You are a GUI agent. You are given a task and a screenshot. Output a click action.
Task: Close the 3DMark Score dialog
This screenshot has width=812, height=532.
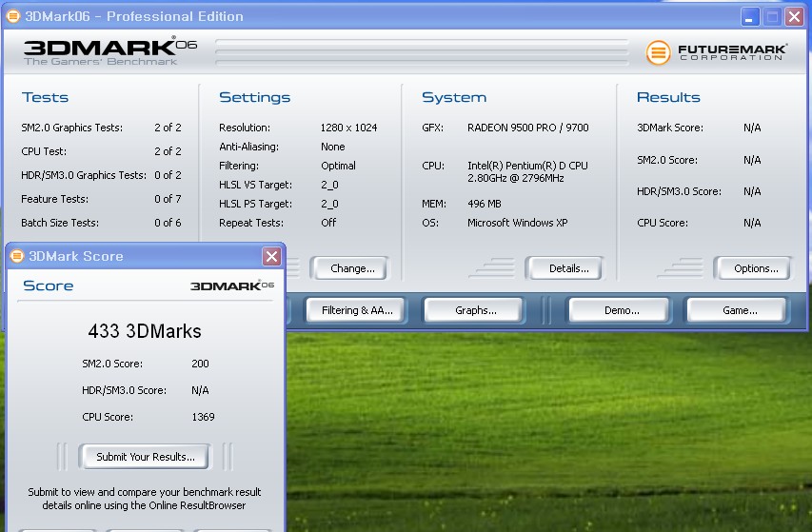(271, 256)
